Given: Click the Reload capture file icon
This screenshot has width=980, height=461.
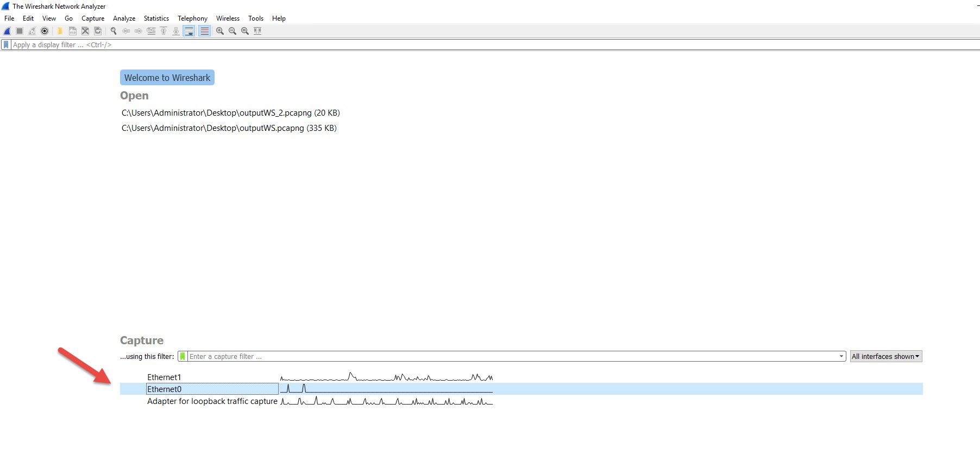Looking at the screenshot, I should click(98, 31).
